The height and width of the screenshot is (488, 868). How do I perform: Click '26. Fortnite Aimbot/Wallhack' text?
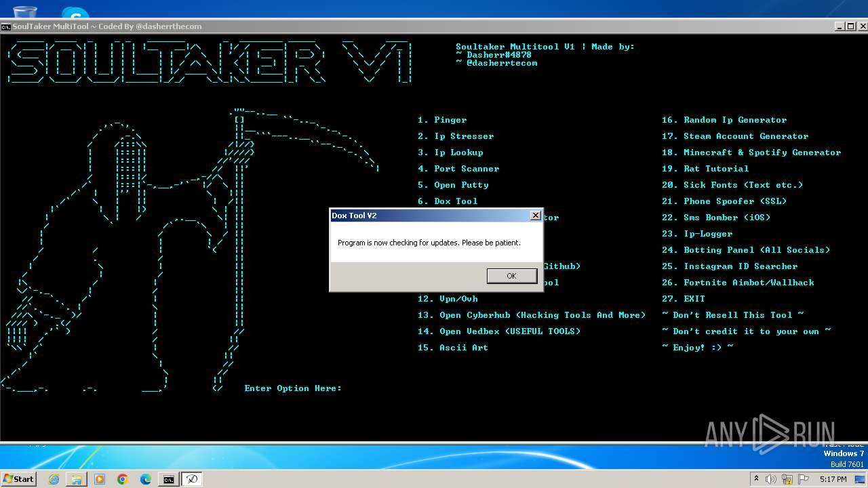[738, 283]
